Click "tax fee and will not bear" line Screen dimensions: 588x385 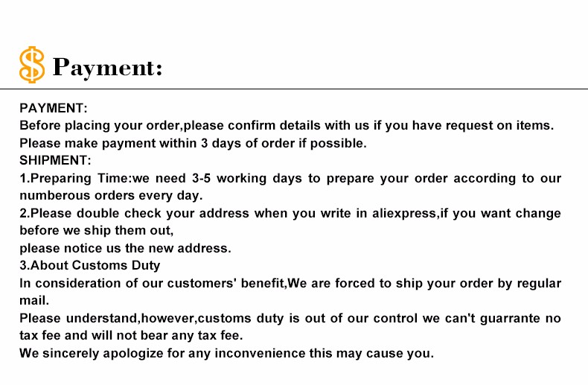click(131, 335)
